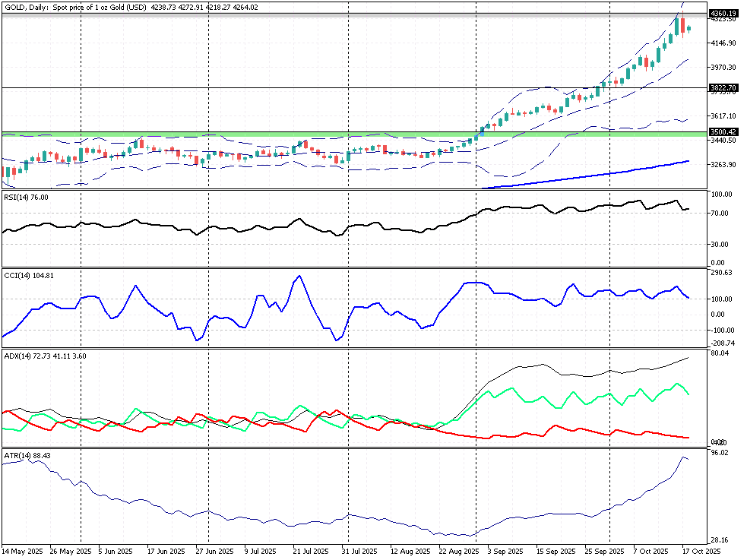This screenshot has width=747, height=560.
Task: Click the RSI(14) indicator label
Action: 26,197
